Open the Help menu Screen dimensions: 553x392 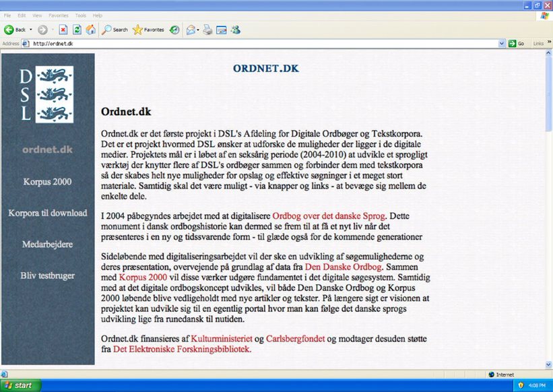click(98, 15)
